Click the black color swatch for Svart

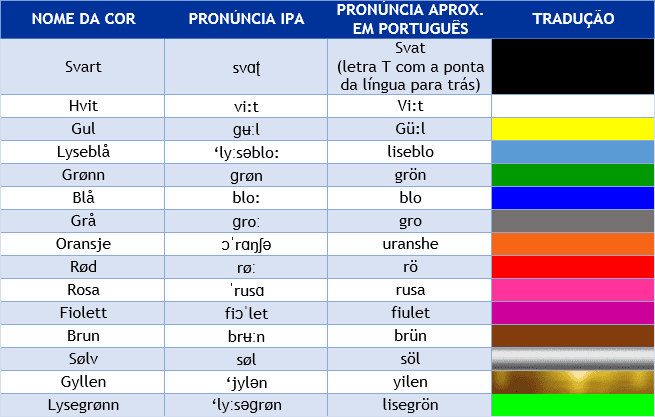(x=573, y=66)
